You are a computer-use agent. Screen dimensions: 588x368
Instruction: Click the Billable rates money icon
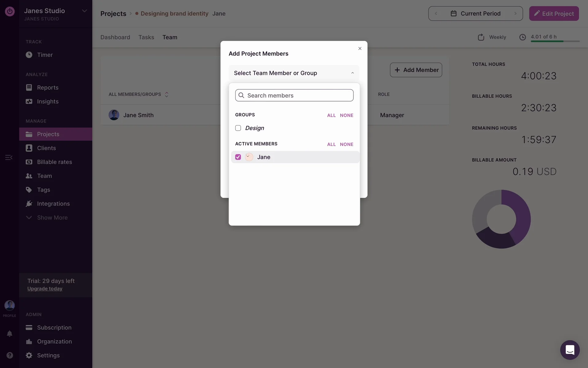coord(29,162)
